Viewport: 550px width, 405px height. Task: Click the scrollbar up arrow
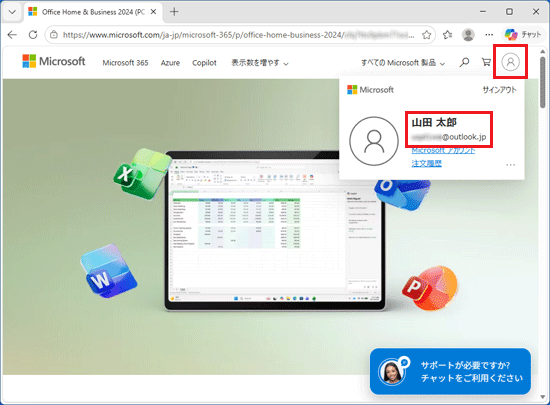543,51
